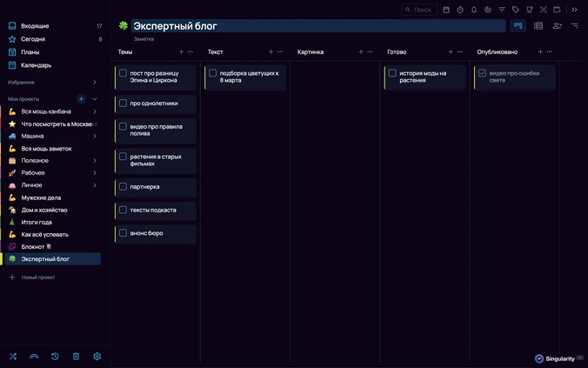Expand Личное project chevron
Screen dimensions: 588x368
95,185
